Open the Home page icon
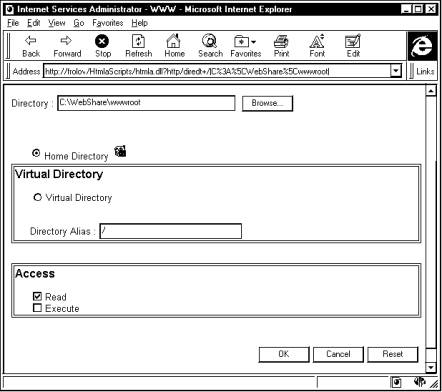The image size is (442, 392). [x=174, y=41]
